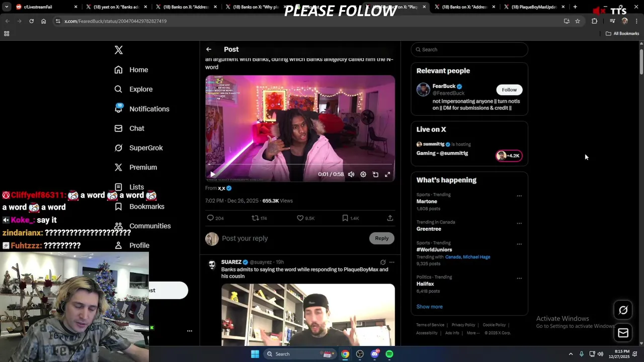Click the Reply button
The height and width of the screenshot is (362, 644).
pos(382,238)
